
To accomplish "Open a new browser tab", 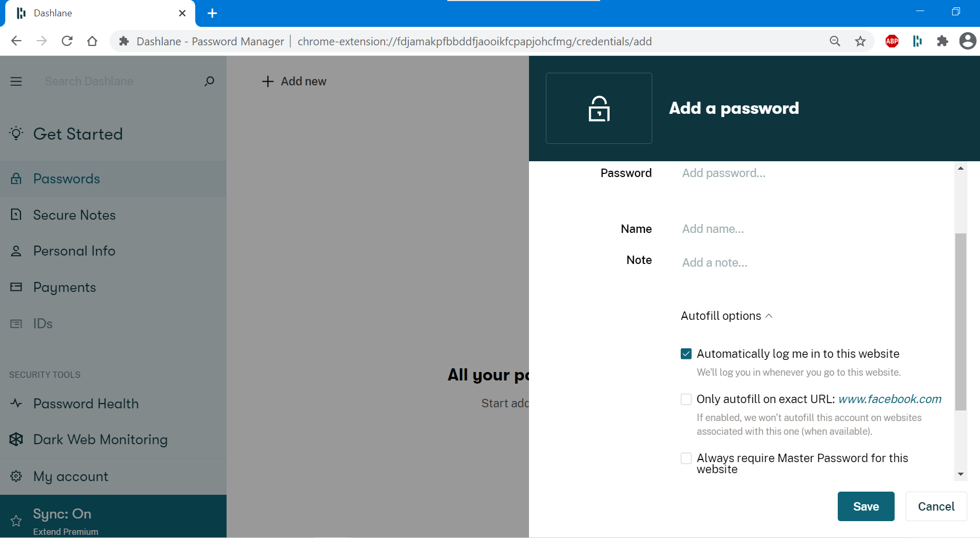I will click(x=212, y=14).
